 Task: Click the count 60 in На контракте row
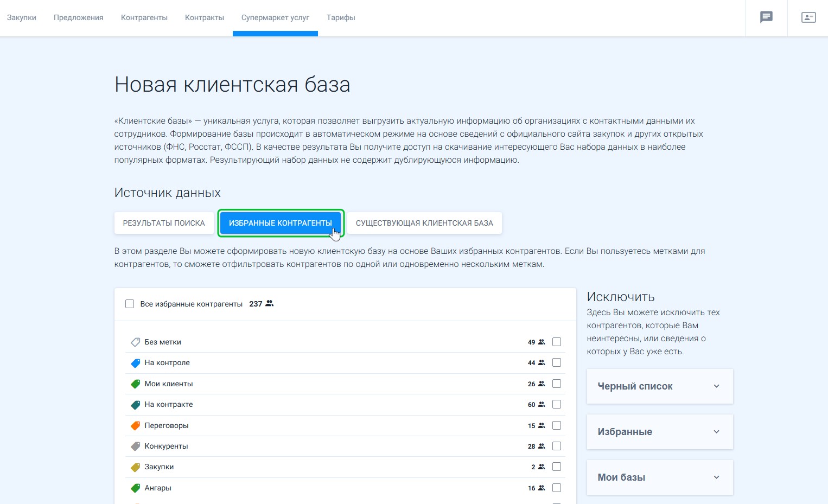[531, 405]
